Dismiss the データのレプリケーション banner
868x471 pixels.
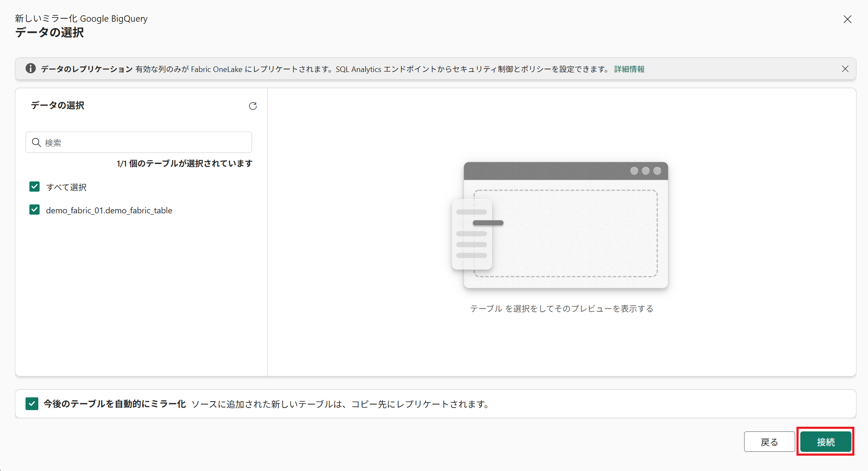click(x=845, y=69)
